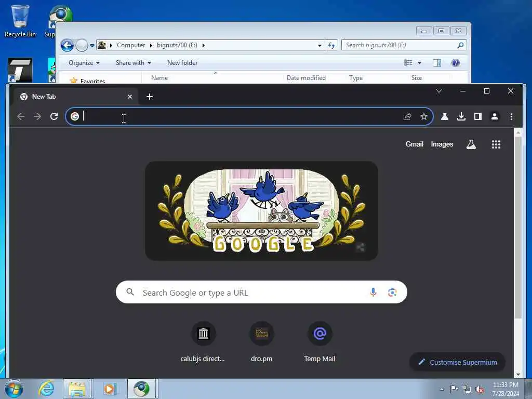The image size is (532, 399).
Task: Open the Search Labs flask on Google page
Action: point(471,144)
